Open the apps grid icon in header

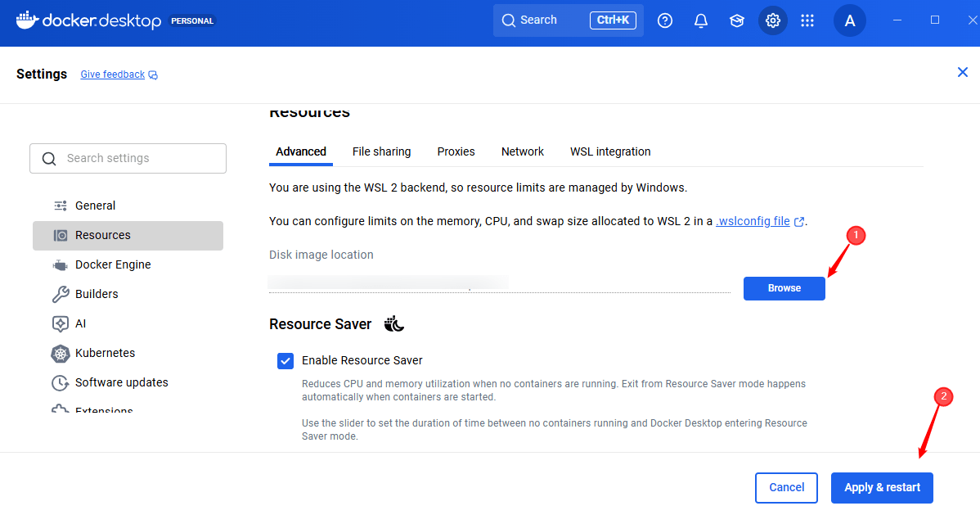coord(807,20)
